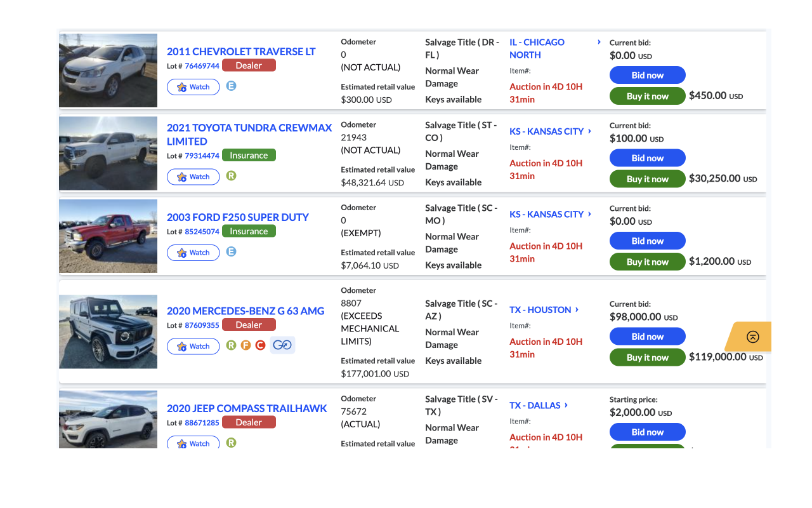Add the 2003 Ford F250 to watchlist
Viewport: 812px width, 508px height.
tap(193, 253)
